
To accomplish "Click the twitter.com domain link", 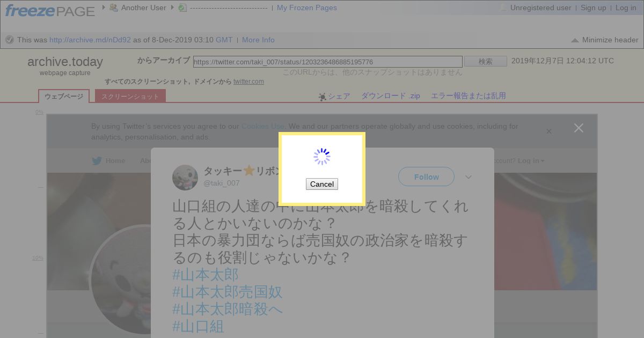I will click(248, 82).
